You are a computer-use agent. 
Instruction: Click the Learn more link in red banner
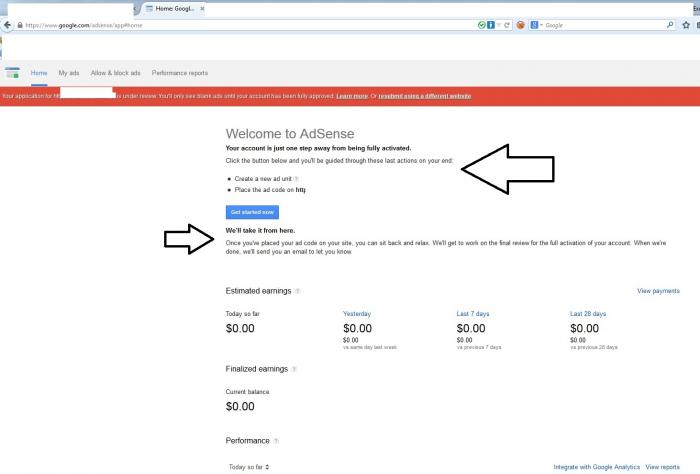pyautogui.click(x=352, y=96)
